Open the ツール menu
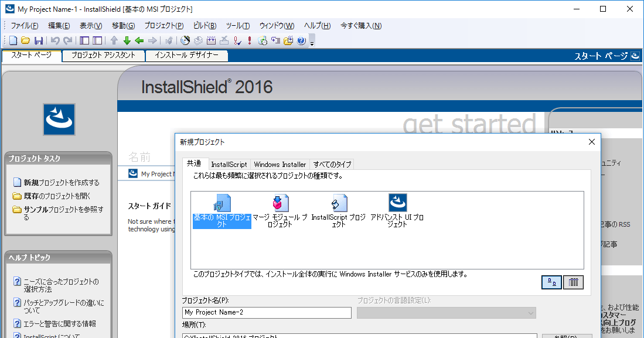Screen dimensions: 644x338 [238, 25]
